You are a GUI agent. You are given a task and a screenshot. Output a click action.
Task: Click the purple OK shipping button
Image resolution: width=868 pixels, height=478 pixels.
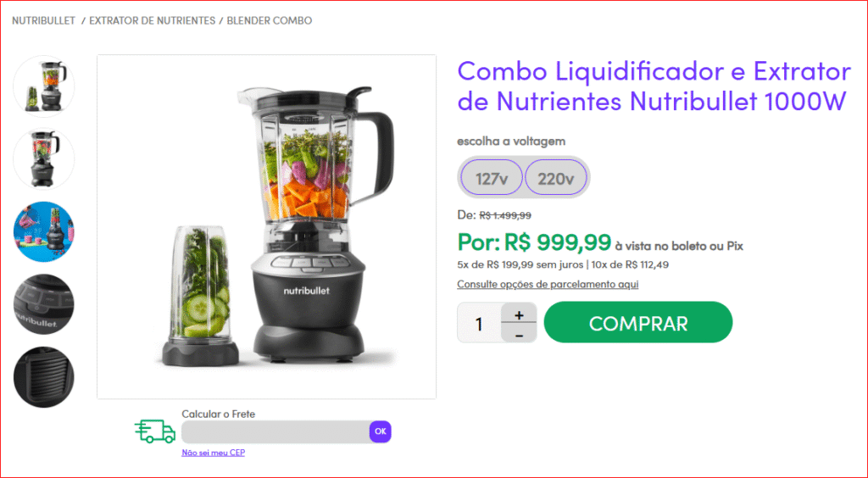point(381,431)
